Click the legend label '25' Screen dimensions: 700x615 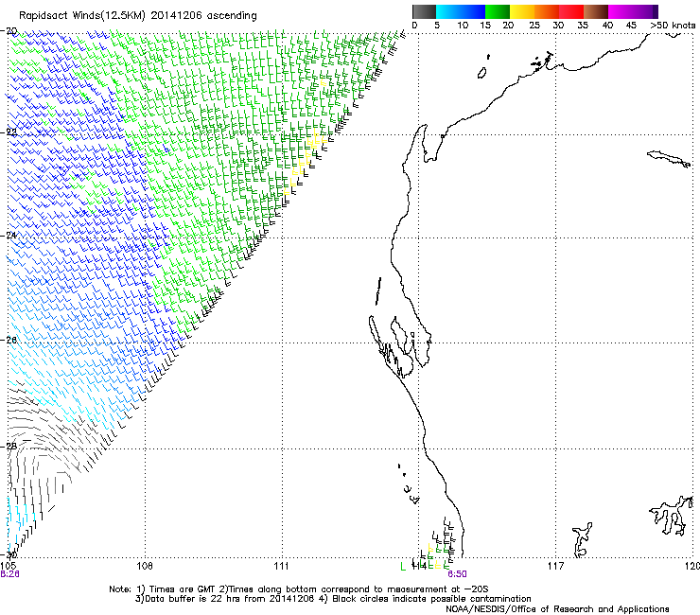click(x=534, y=26)
